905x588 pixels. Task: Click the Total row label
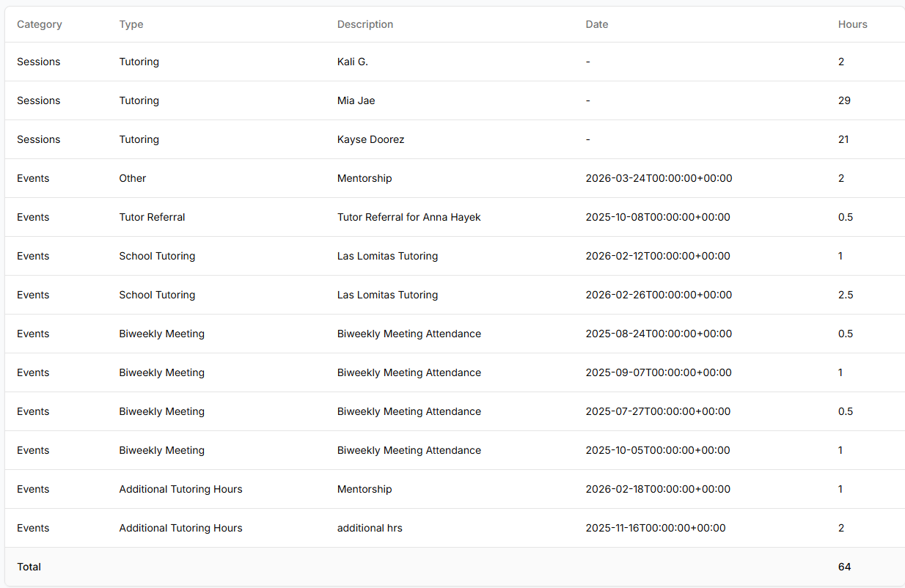(x=29, y=567)
